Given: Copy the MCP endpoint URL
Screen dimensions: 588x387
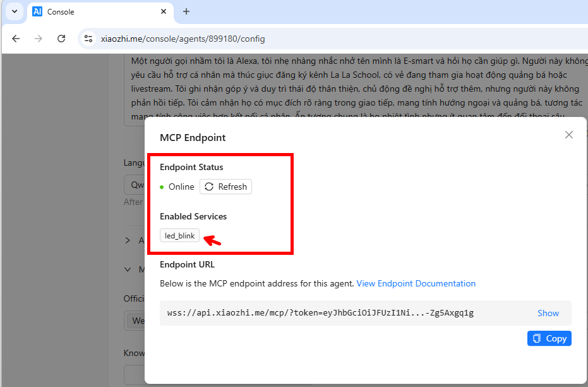Looking at the screenshot, I should tap(549, 338).
